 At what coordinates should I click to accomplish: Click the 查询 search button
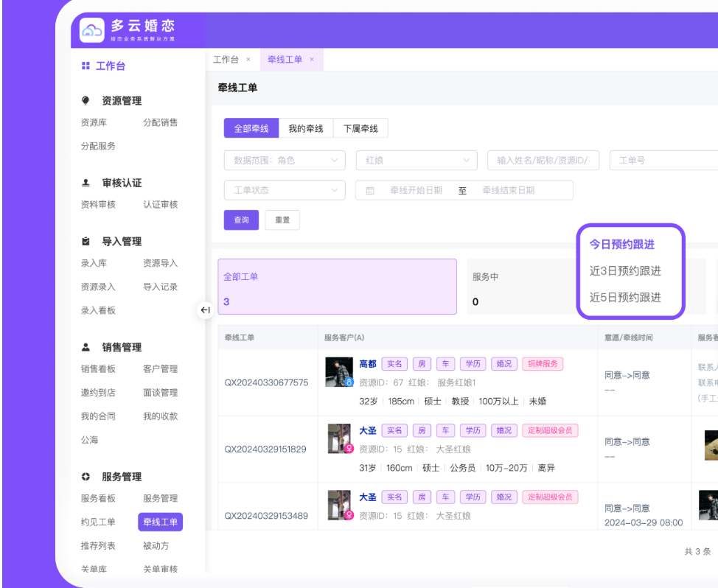coord(241,220)
